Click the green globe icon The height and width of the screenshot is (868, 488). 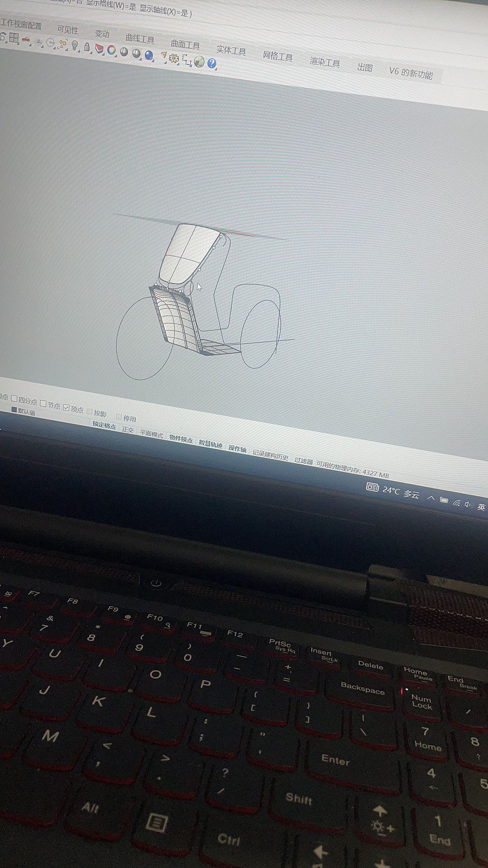point(199,61)
